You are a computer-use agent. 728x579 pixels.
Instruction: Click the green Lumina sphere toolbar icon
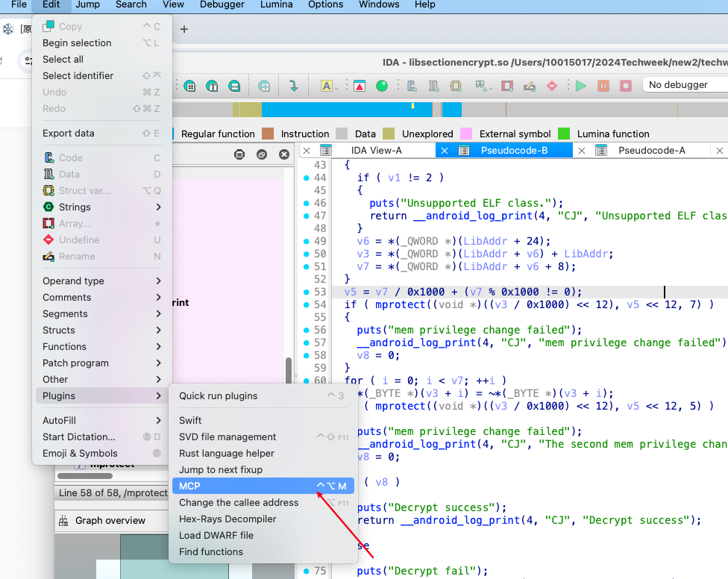382,84
